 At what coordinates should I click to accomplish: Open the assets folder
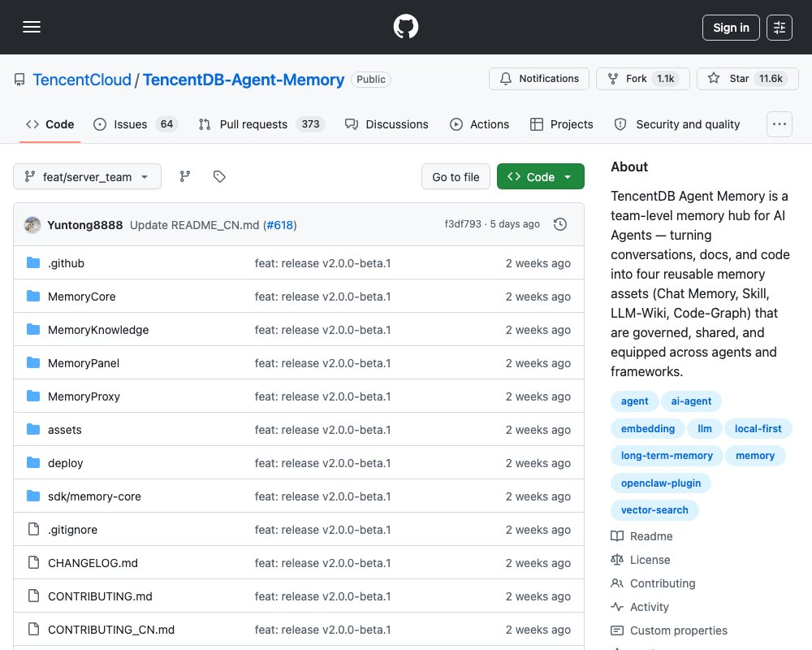point(65,430)
